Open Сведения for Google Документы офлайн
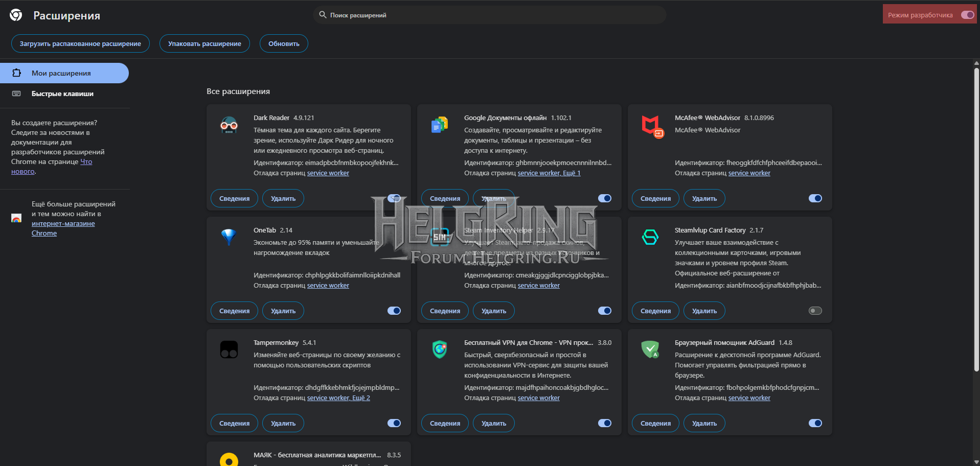Viewport: 980px width, 466px height. [x=445, y=198]
